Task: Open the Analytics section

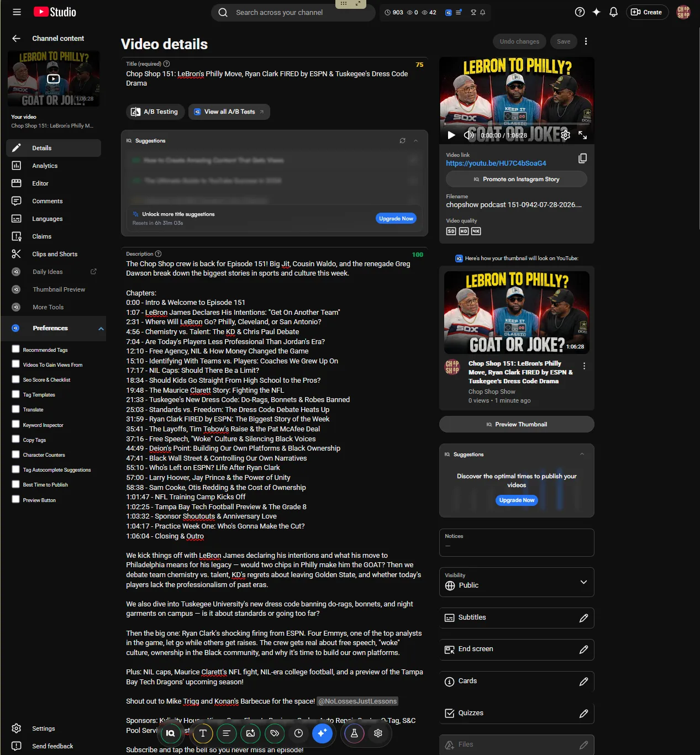Action: 54,166
